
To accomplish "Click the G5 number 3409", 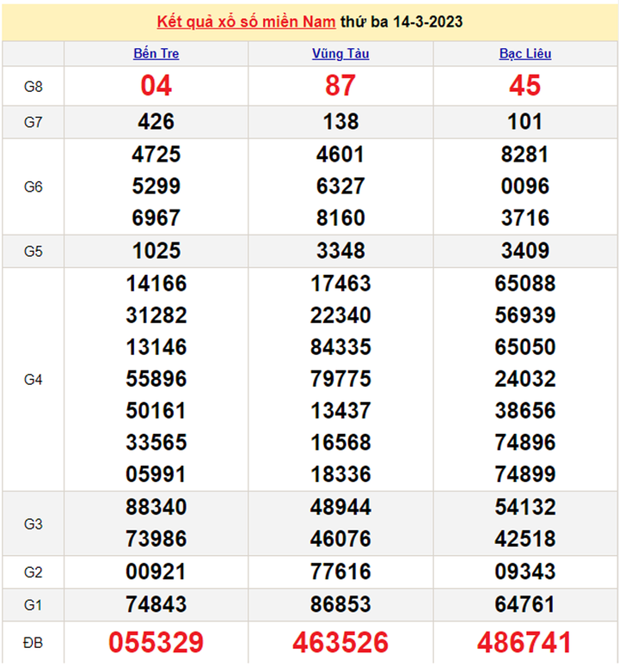I will tap(525, 251).
